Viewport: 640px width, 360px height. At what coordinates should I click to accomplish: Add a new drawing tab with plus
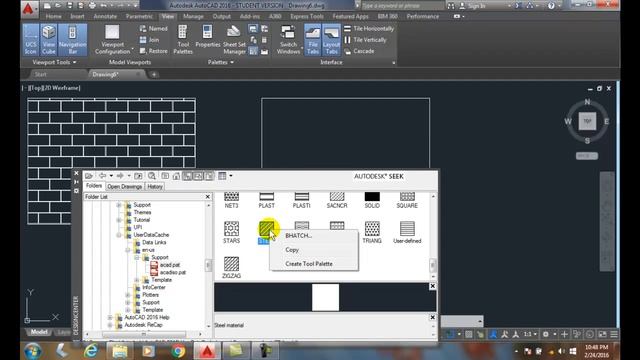154,74
